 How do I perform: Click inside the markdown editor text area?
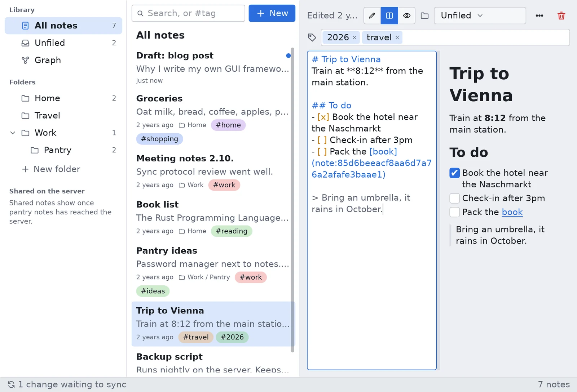(x=372, y=210)
